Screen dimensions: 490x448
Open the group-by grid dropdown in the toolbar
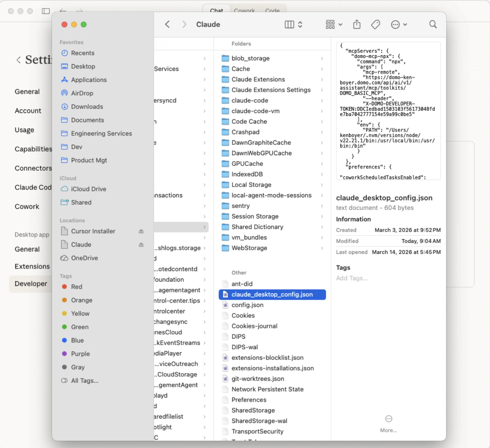pos(334,25)
